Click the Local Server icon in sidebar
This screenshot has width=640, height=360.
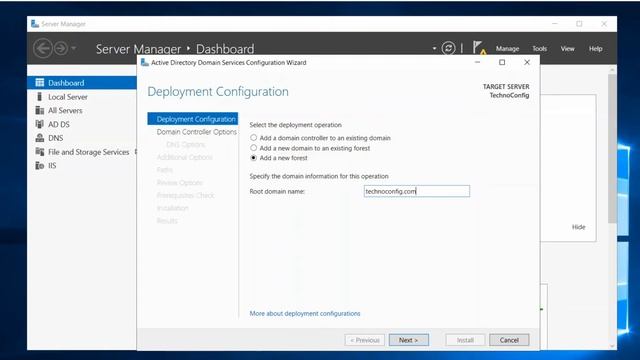tap(40, 96)
